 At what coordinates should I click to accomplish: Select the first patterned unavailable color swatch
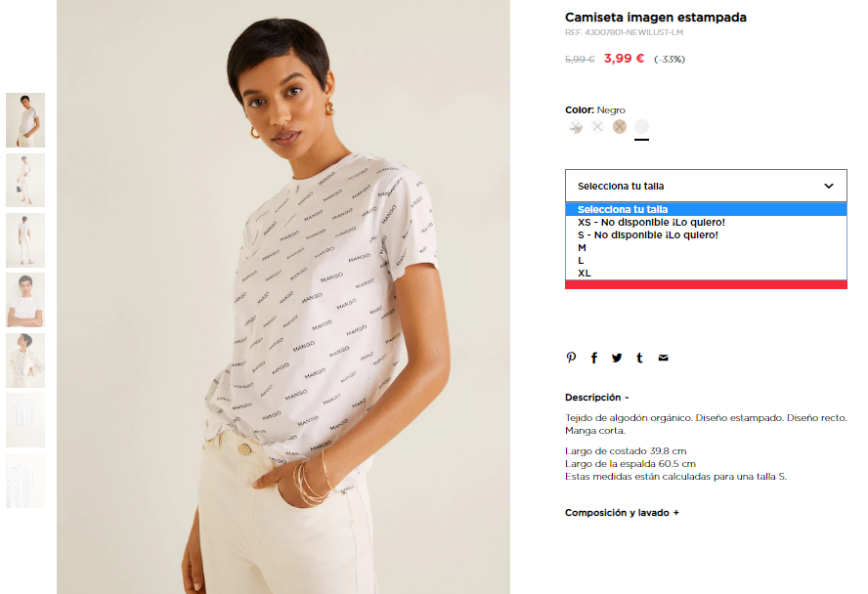tap(576, 127)
